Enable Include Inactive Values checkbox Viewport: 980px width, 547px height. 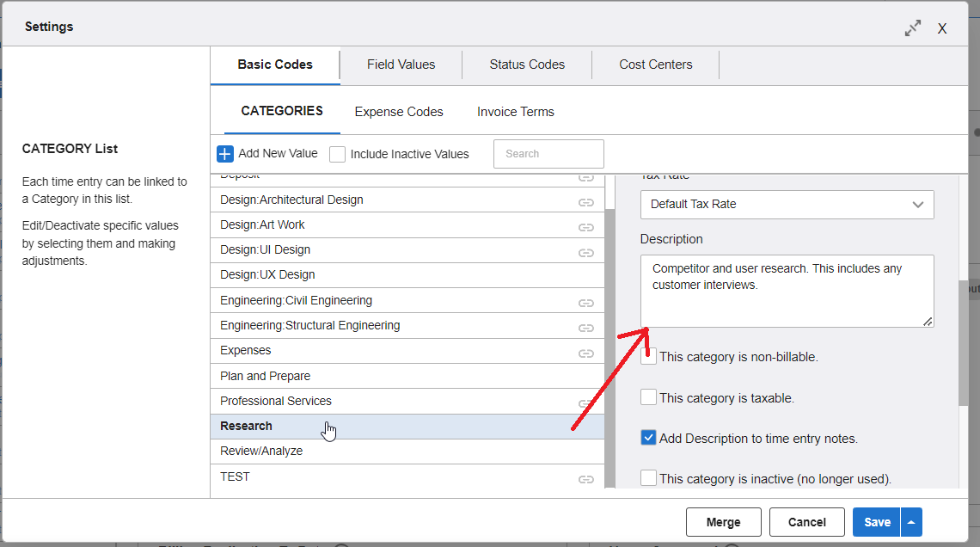[x=338, y=154]
